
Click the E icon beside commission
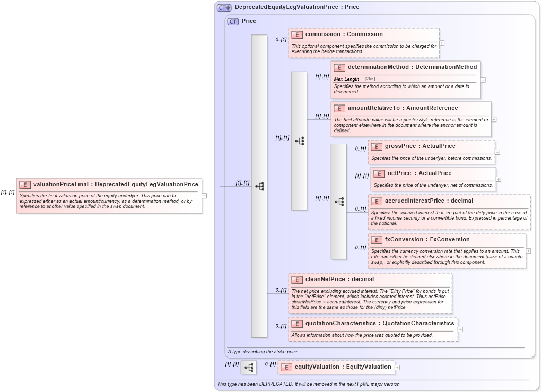click(297, 34)
